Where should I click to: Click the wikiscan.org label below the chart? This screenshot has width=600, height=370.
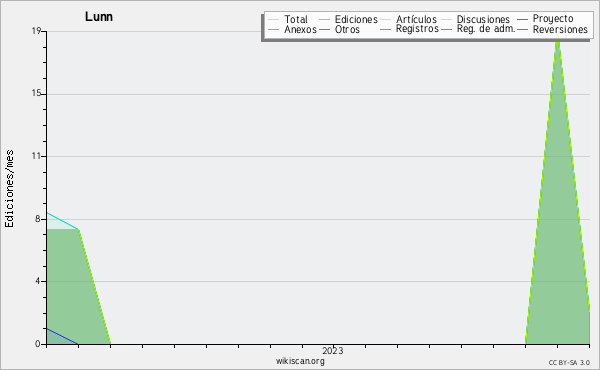coord(300,361)
